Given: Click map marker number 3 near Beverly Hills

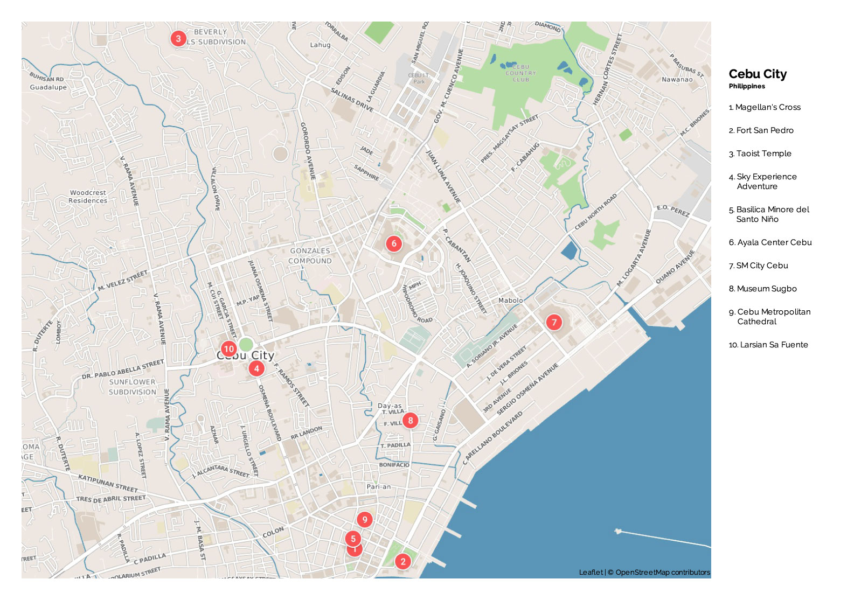Looking at the screenshot, I should [x=178, y=39].
